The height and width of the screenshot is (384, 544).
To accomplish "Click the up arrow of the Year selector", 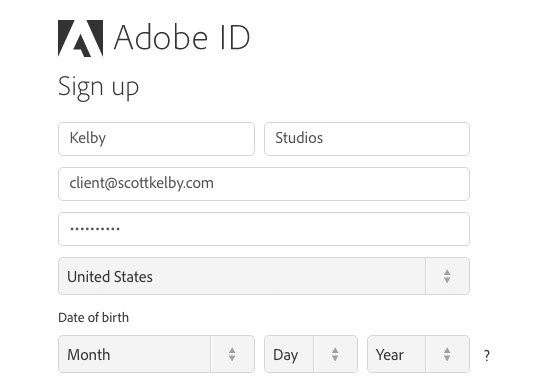I will tap(447, 350).
